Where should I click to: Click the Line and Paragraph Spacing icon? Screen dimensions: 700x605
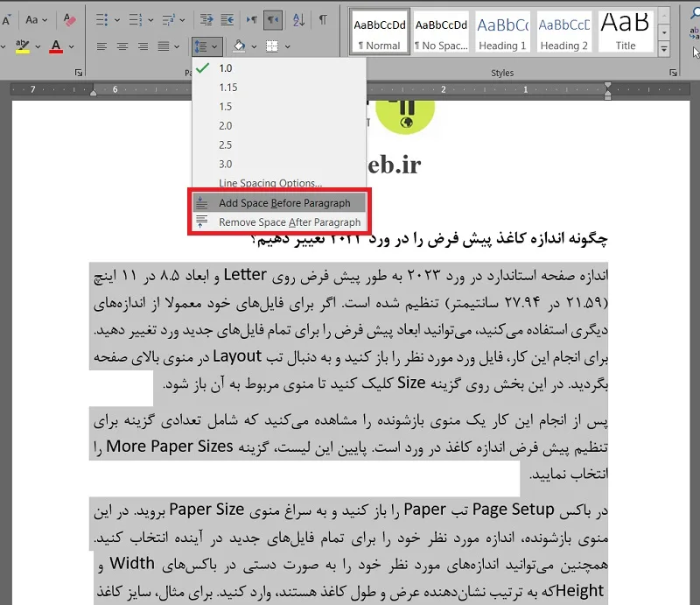point(201,46)
